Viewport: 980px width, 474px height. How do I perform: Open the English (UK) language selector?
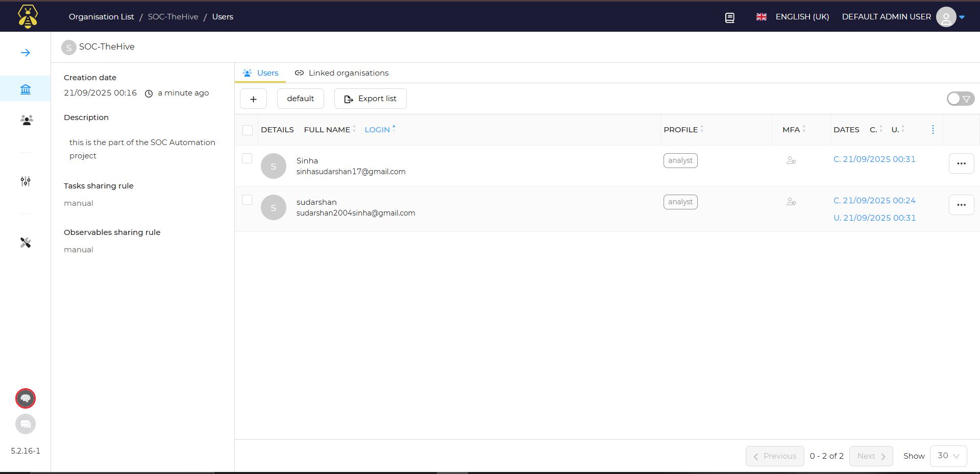click(x=802, y=17)
